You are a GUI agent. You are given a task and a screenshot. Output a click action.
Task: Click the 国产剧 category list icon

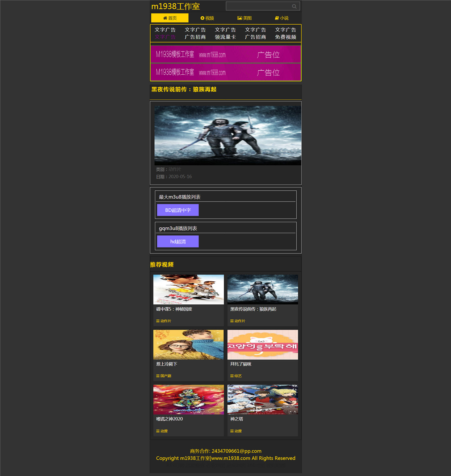point(158,376)
